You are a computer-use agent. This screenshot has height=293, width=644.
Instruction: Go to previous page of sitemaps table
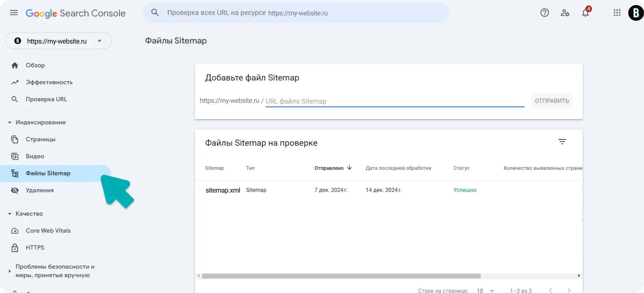(550, 290)
